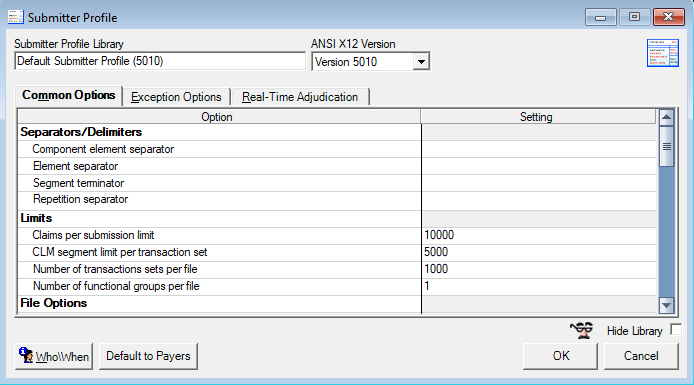Click the Setting column header

[538, 117]
